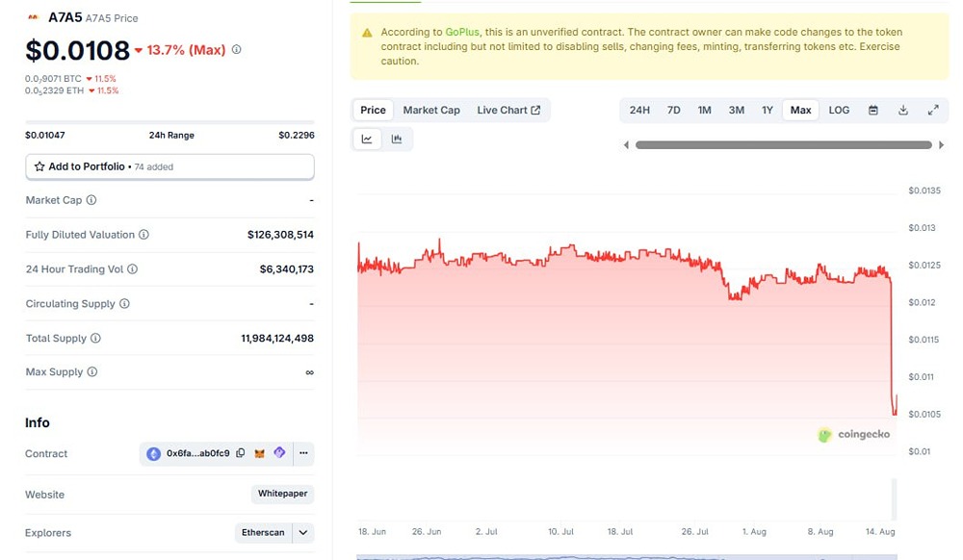Switch to the Market Cap tab
Screen dimensions: 963x560
431,110
